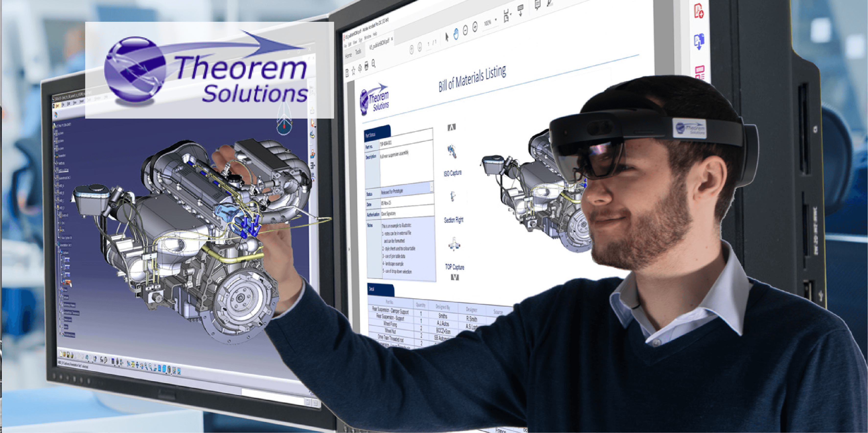Click Acrobat's zoom out minus icon
The image size is (868, 433).
[x=465, y=31]
